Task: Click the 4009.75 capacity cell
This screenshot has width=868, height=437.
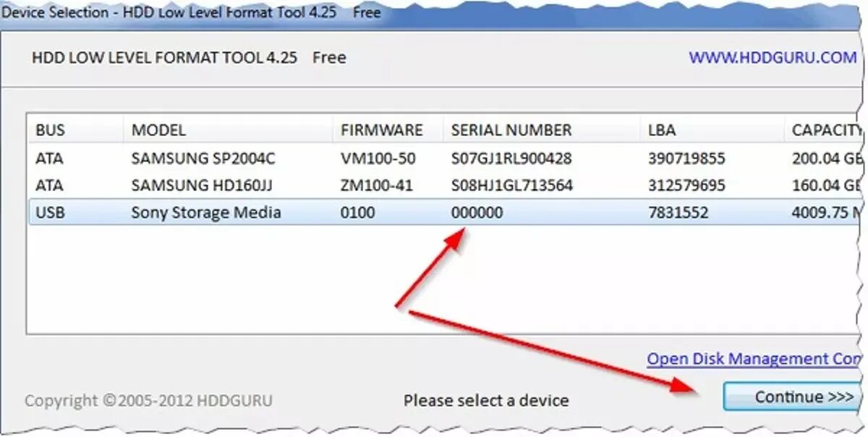Action: [x=826, y=213]
